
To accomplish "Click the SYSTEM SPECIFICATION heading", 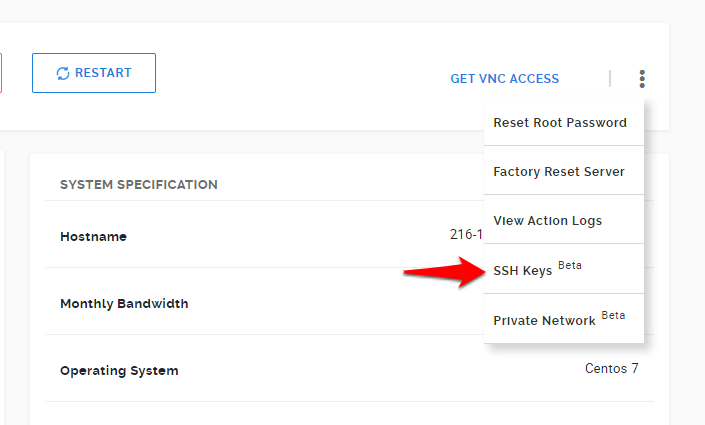I will (x=139, y=185).
